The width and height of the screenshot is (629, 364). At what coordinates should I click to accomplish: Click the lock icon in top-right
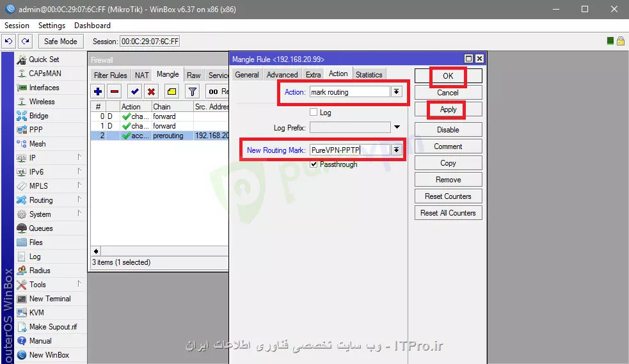[621, 41]
